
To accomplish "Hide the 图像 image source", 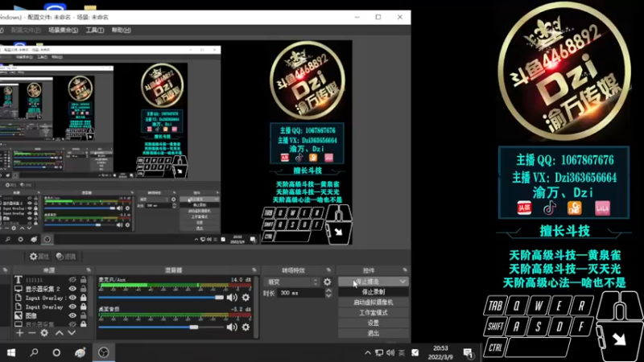I will point(72,315).
